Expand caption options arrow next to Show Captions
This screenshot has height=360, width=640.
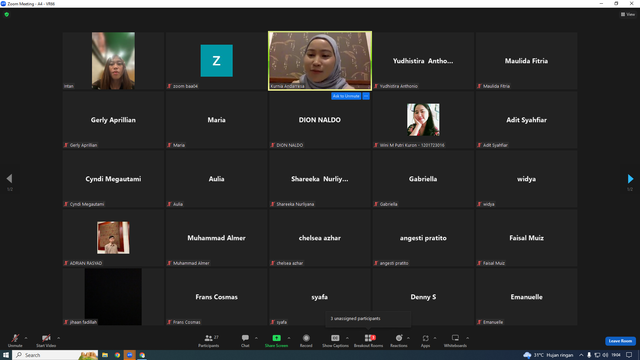pos(347,338)
